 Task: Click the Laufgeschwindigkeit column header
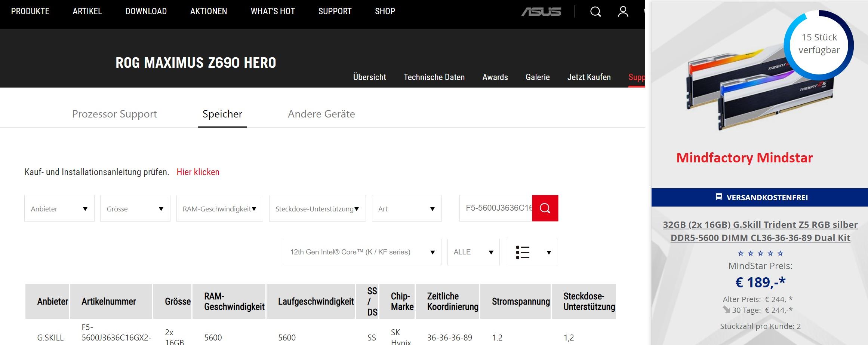coord(311,302)
